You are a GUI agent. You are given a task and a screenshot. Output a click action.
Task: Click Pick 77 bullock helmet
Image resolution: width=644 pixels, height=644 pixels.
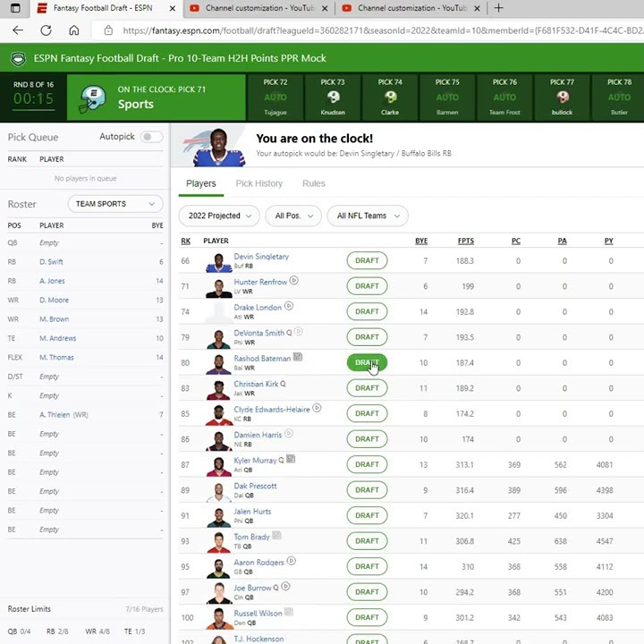pos(563,97)
